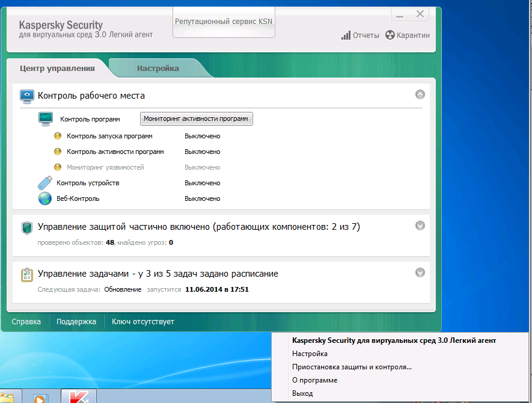Click the Контроль программ label
This screenshot has width=532, height=403.
(x=90, y=119)
